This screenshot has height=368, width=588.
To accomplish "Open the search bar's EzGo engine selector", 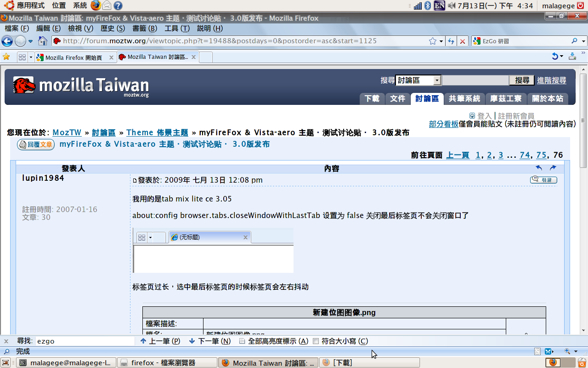I will click(x=476, y=41).
